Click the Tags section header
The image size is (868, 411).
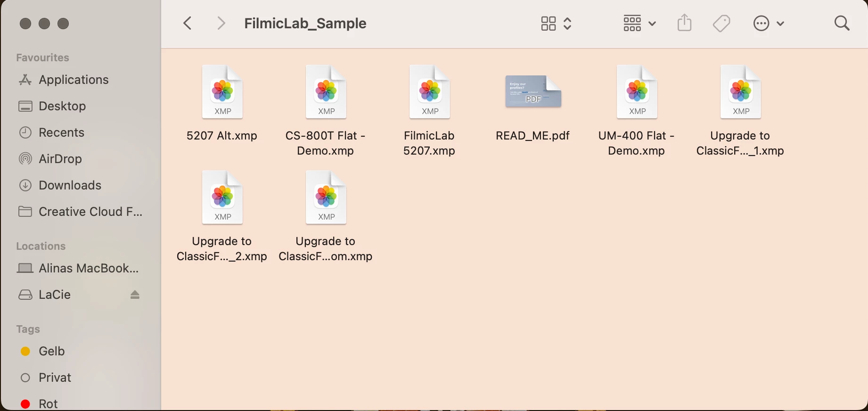click(x=28, y=329)
